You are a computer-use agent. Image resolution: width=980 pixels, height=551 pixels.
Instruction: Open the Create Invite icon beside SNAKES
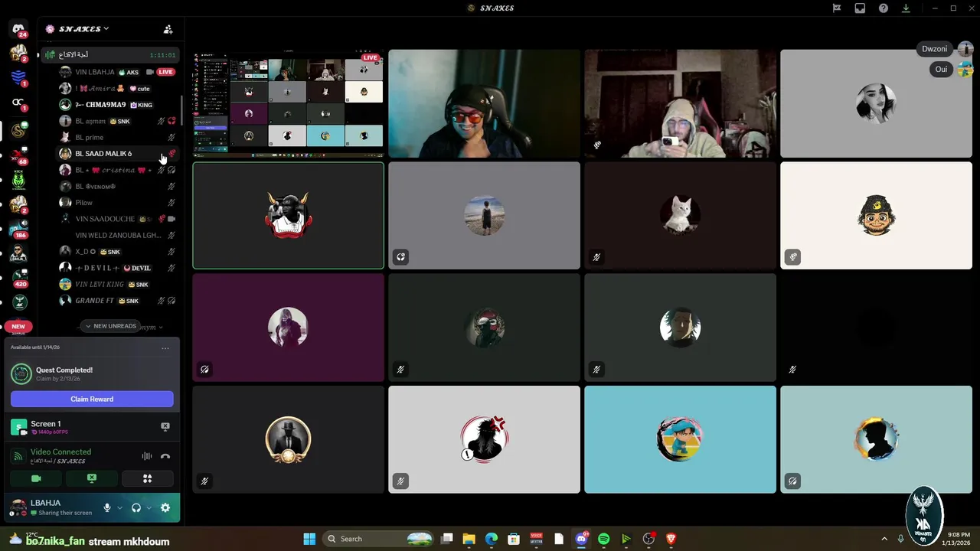[x=168, y=29]
